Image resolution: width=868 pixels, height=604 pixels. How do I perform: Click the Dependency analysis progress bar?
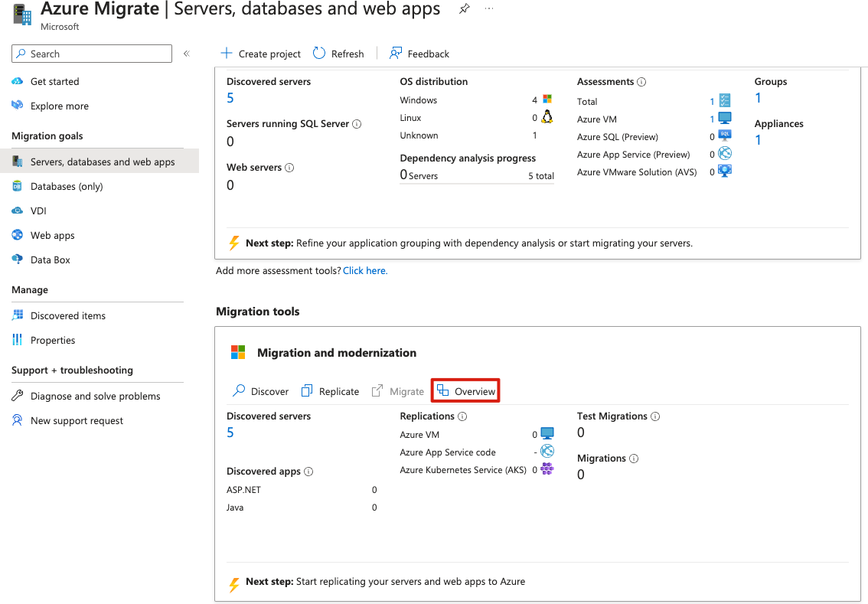(x=477, y=183)
